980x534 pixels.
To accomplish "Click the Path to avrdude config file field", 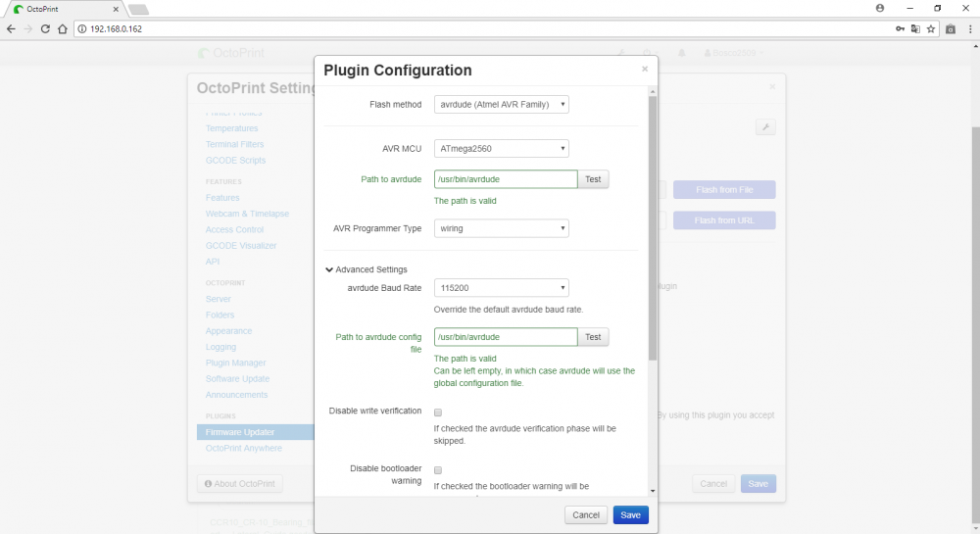I will [506, 337].
